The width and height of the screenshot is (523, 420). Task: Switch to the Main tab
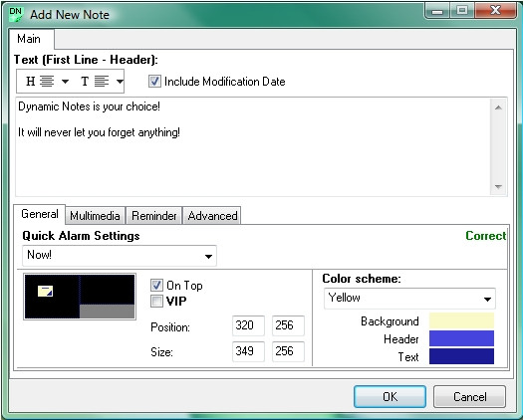pos(32,39)
